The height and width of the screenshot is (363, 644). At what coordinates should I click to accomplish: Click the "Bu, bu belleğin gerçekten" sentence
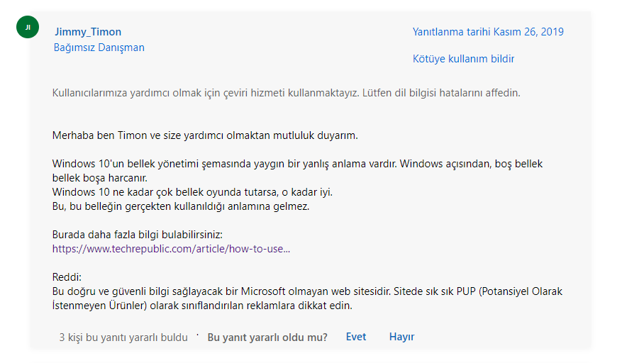181,206
